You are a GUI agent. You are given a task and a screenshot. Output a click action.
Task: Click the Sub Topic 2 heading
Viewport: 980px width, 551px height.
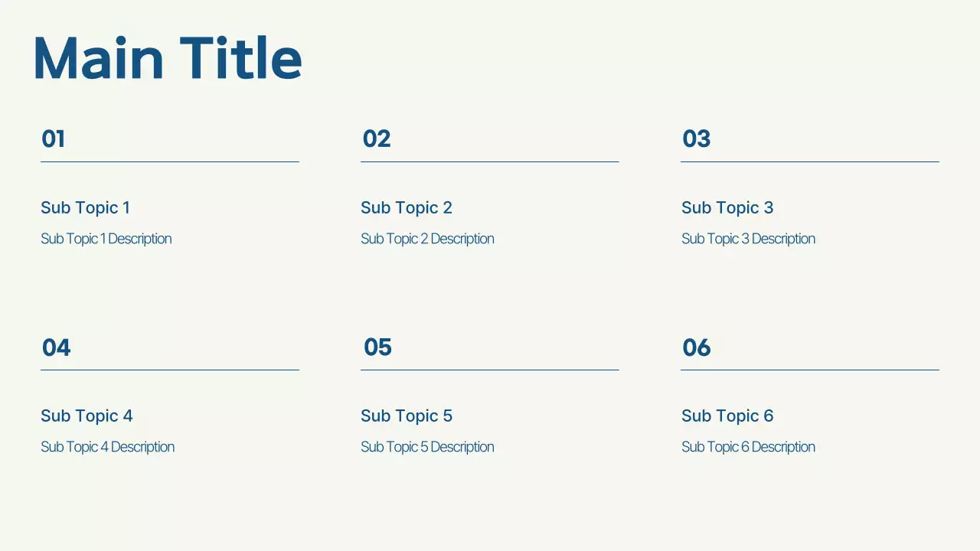pos(406,207)
